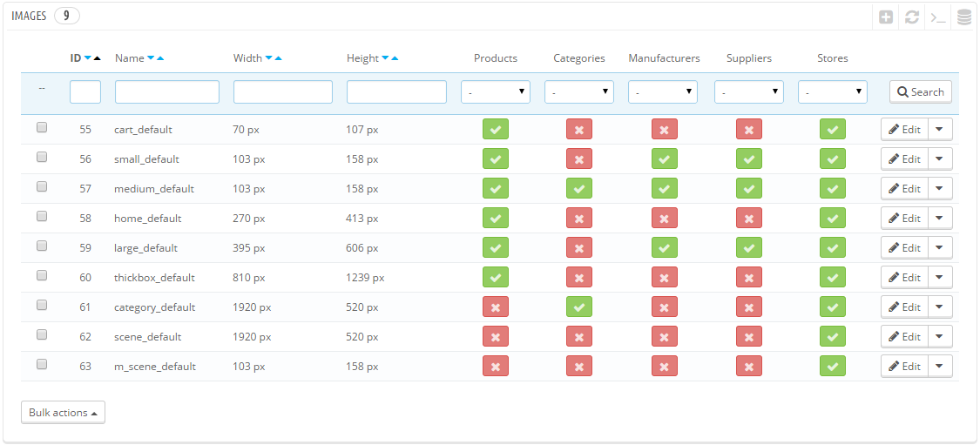Tick the scene_default row checkbox
Viewport: 980px width, 445px height.
click(x=42, y=335)
